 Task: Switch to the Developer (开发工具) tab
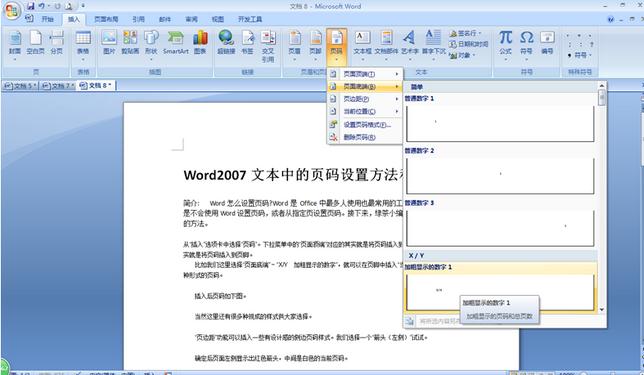pos(250,19)
